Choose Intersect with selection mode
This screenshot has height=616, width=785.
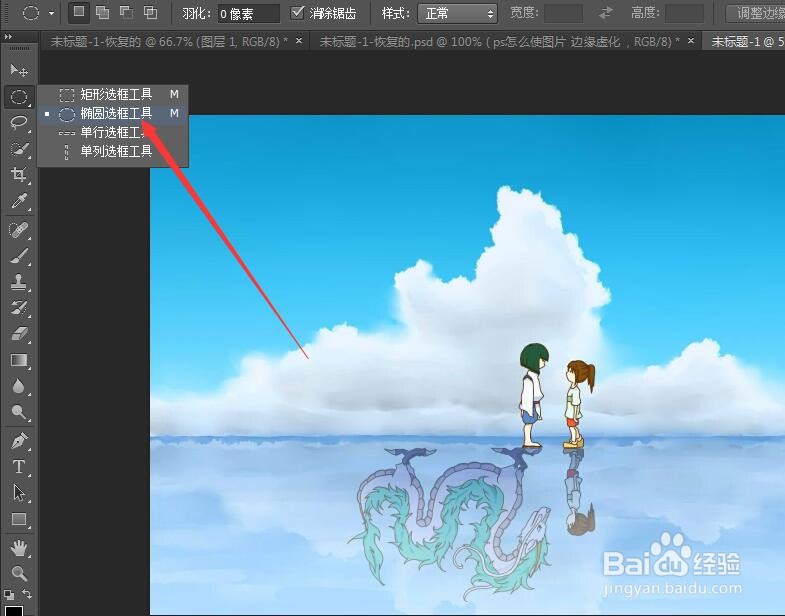coord(150,13)
